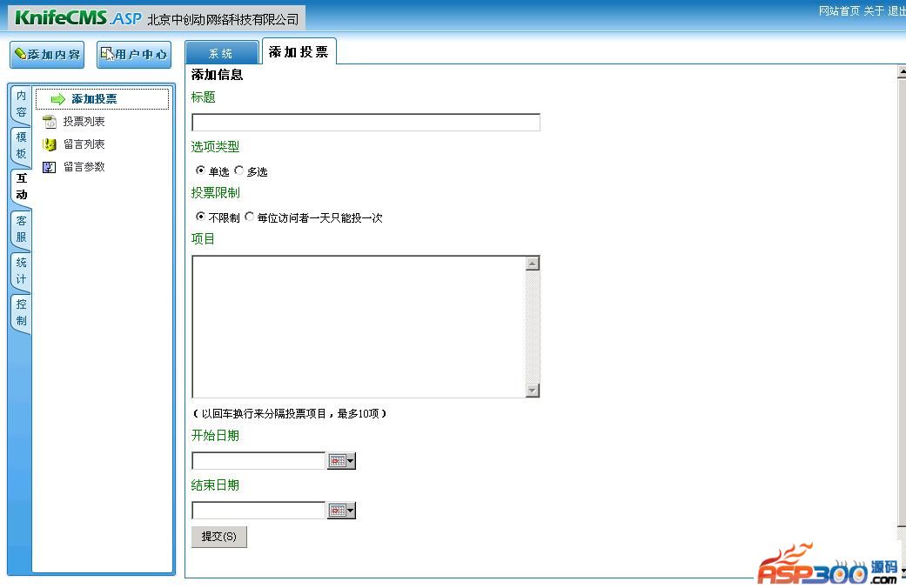The image size is (906, 588).
Task: Select the 多选 radio button
Action: (238, 170)
